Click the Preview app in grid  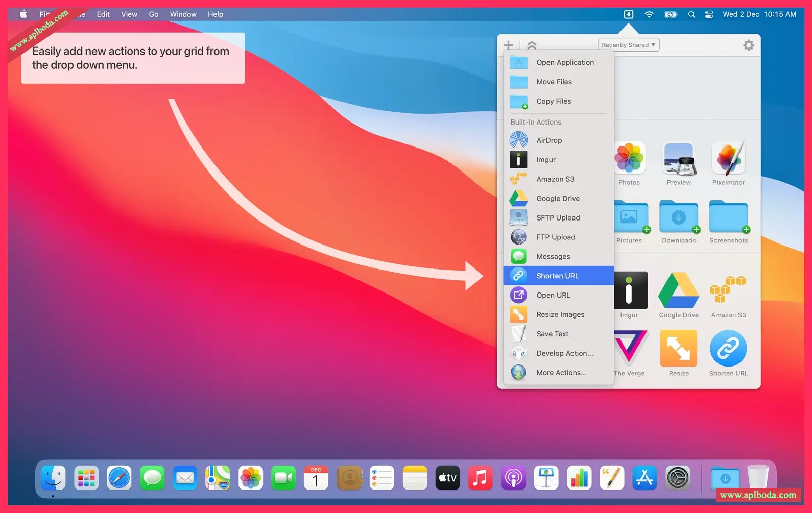(679, 159)
